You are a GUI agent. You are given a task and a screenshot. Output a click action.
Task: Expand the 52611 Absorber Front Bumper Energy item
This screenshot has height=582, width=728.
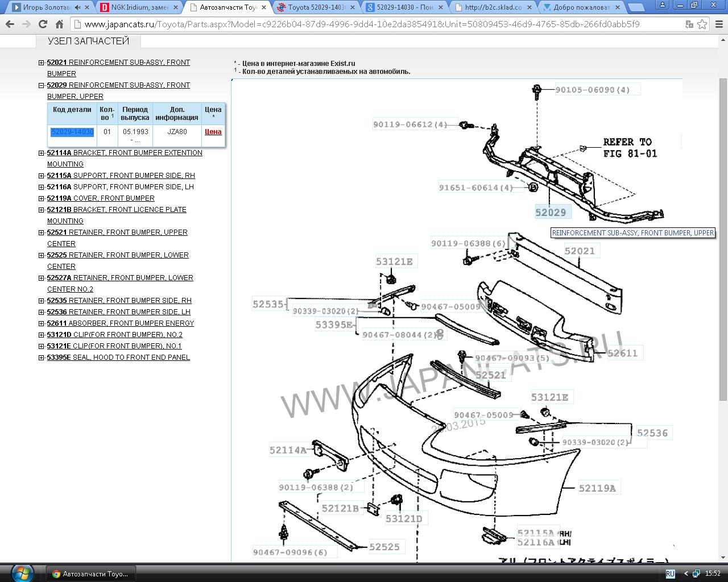click(42, 323)
